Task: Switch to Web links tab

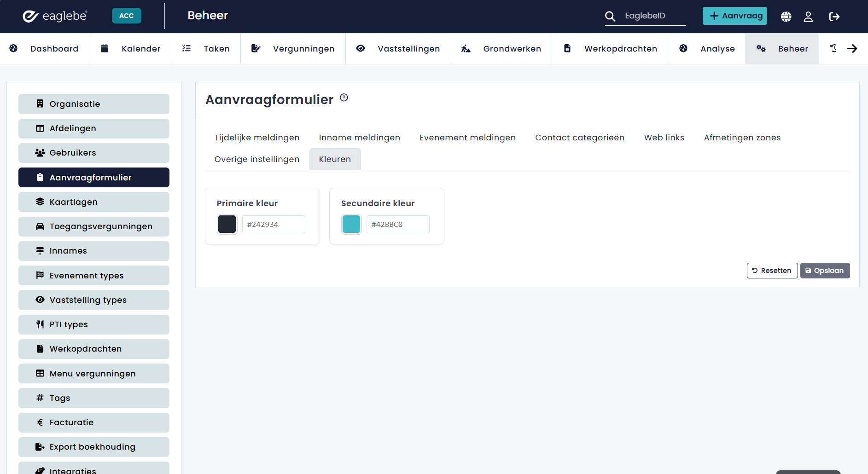Action: 664,138
